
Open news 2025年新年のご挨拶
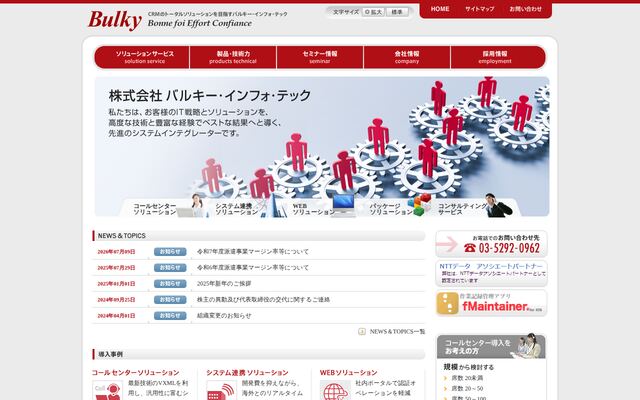224,284
